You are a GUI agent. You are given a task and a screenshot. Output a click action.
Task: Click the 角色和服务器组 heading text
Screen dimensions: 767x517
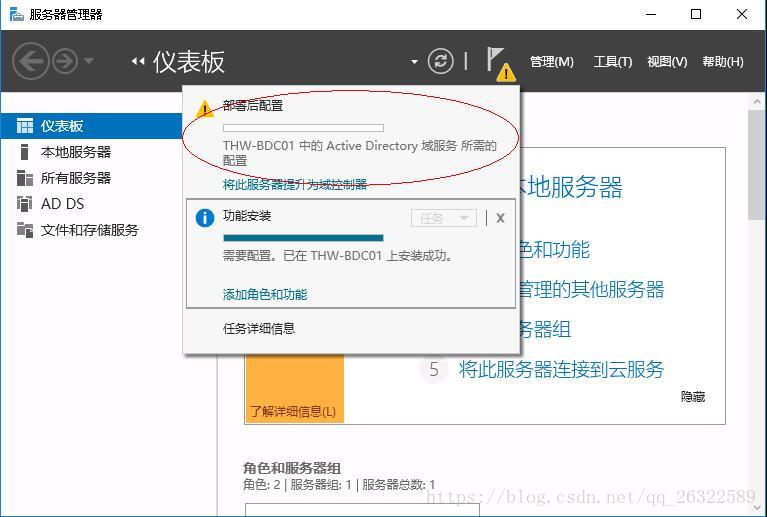click(292, 469)
